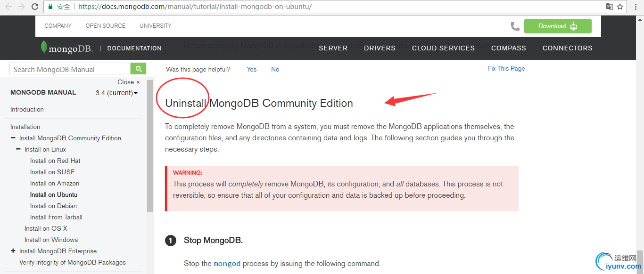Open Introduction in sidebar
This screenshot has width=644, height=274.
click(x=27, y=109)
